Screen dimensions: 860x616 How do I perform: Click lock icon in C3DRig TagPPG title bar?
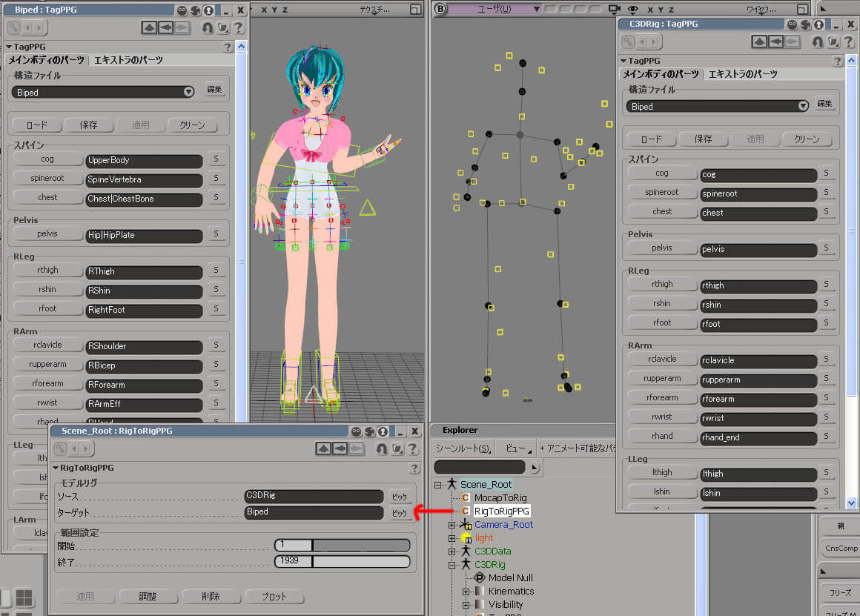click(819, 24)
